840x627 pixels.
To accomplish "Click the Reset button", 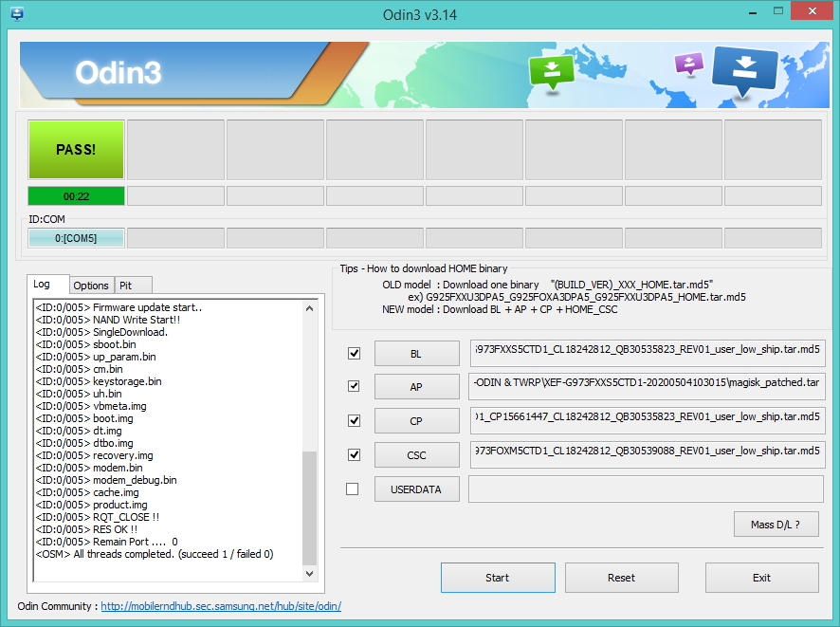I will coord(621,578).
